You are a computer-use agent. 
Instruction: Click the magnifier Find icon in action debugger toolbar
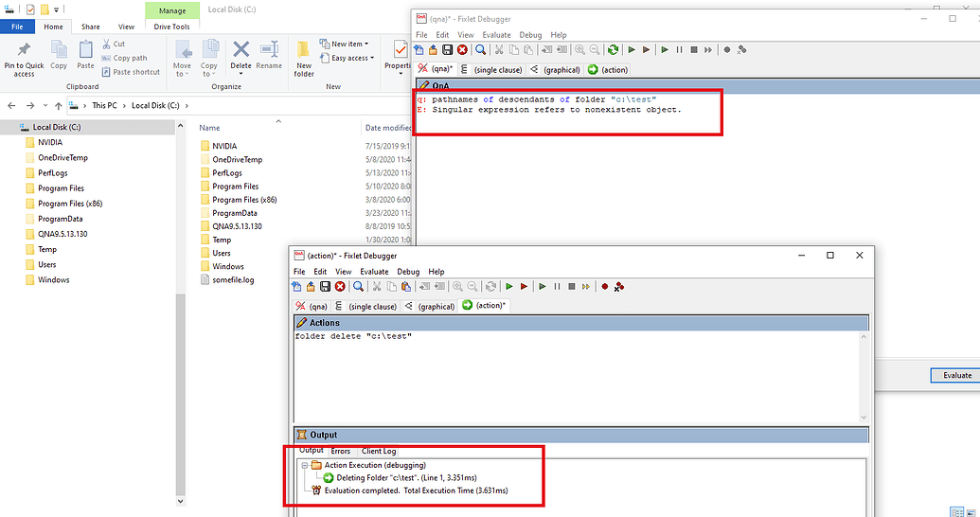(358, 286)
